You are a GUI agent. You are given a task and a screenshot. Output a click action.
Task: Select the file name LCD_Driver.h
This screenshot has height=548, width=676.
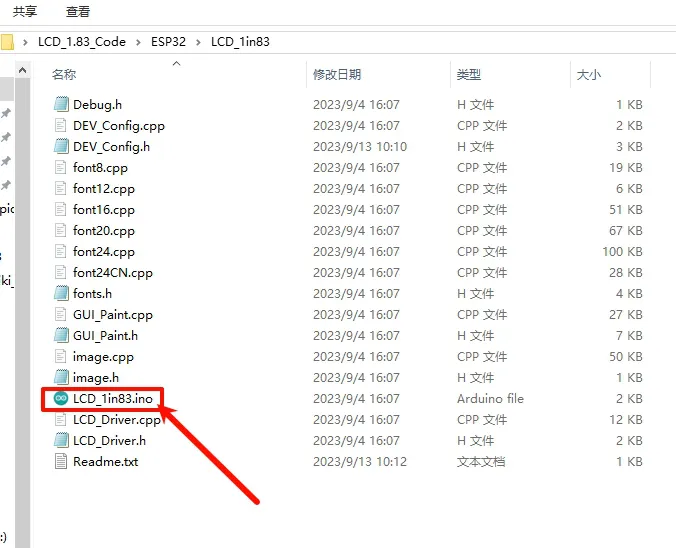point(110,441)
